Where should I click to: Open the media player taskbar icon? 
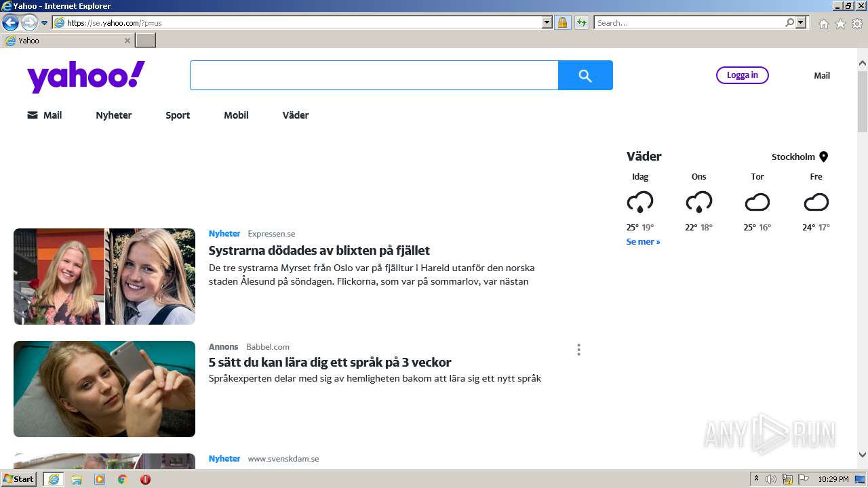[x=100, y=479]
